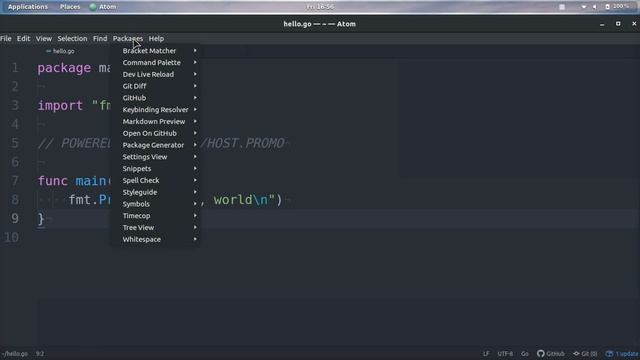The height and width of the screenshot is (360, 640).
Task: Change UTF-8 file encoding
Action: pyautogui.click(x=505, y=354)
